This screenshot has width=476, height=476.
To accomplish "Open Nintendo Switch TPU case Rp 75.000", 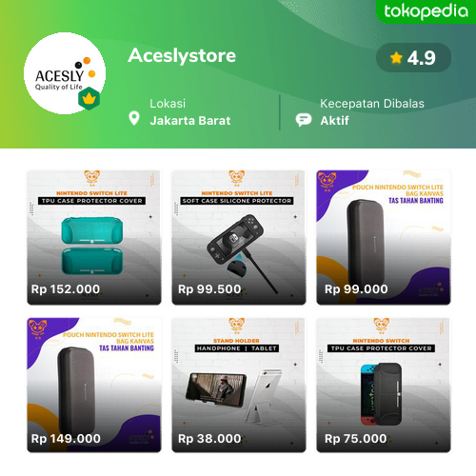I will pyautogui.click(x=384, y=385).
